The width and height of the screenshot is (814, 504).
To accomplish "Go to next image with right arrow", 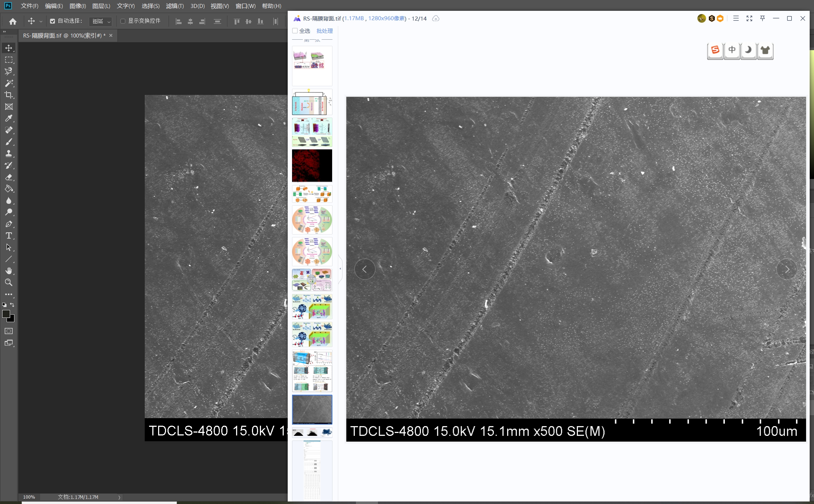I will [787, 269].
